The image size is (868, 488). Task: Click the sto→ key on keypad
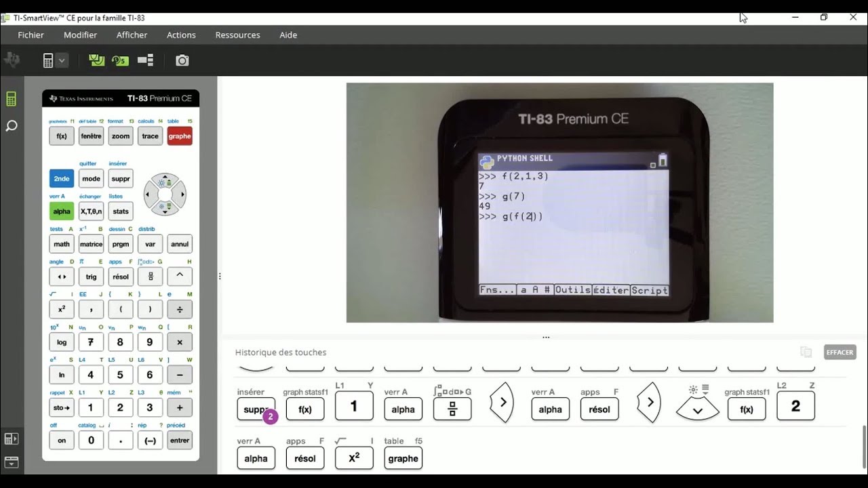(61, 407)
